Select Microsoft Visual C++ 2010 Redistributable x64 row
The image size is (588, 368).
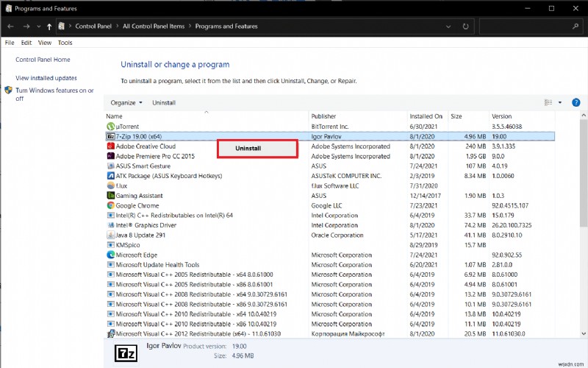(330, 314)
